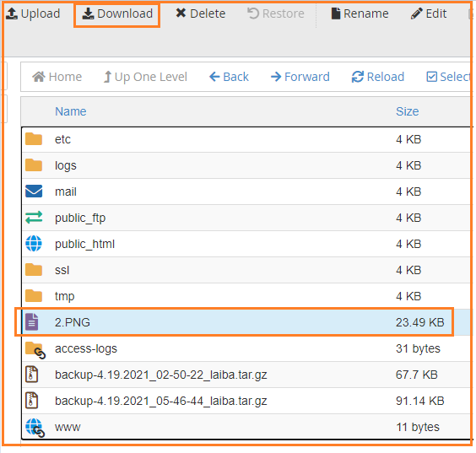Go Back using the left arrow
Screen dimensions: 476x453
click(x=214, y=77)
